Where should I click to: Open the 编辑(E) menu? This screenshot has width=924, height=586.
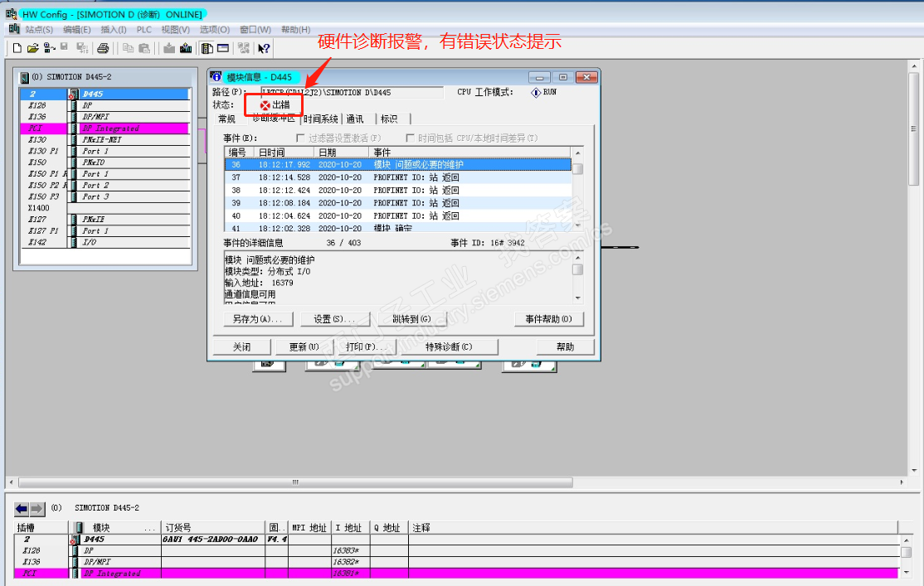pyautogui.click(x=76, y=30)
